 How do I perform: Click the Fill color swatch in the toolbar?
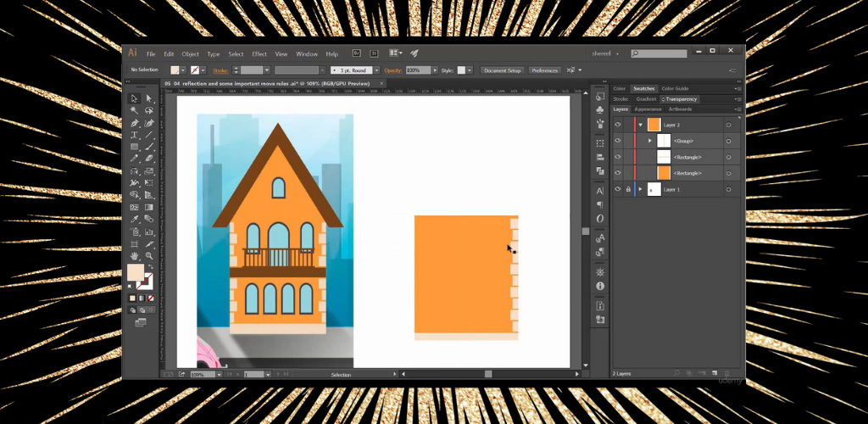[x=135, y=272]
